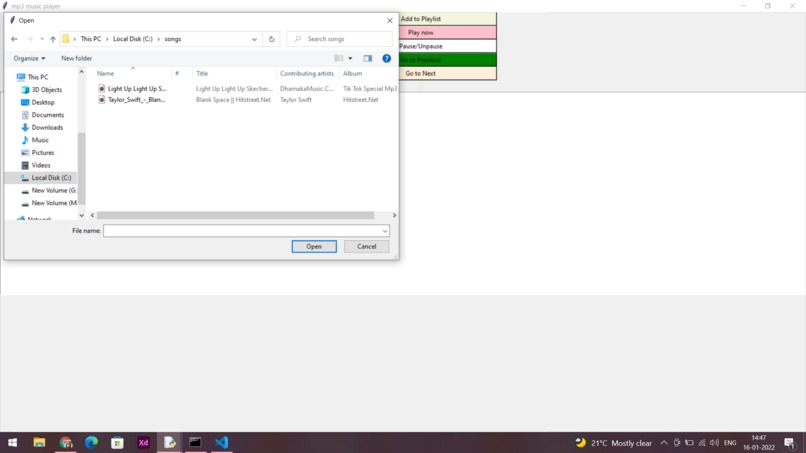This screenshot has width=806, height=453.
Task: Open Visual Studio Code from taskbar
Action: pyautogui.click(x=222, y=443)
